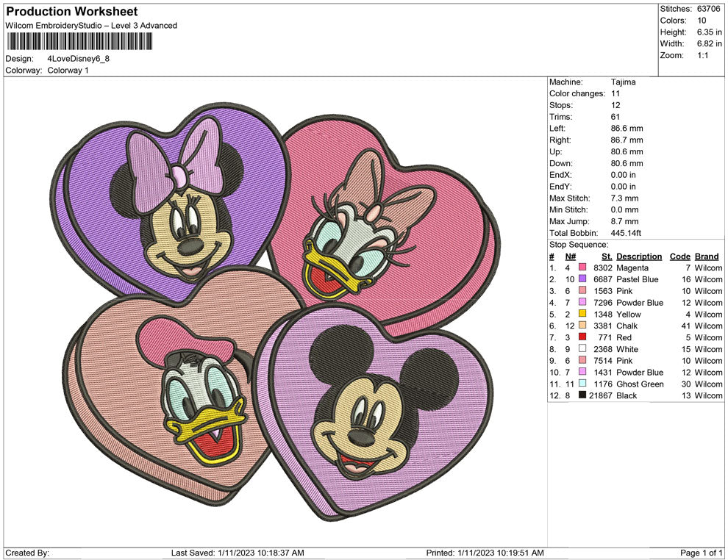Screen dimensions: 728x560
Task: Click the Powder Blue swatch in stop 4
Action: [x=582, y=302]
